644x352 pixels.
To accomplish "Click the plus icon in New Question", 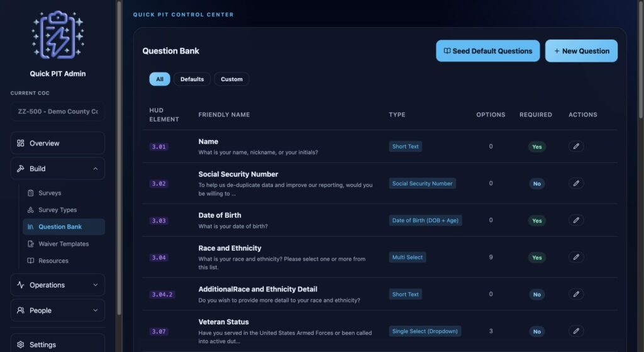I will tap(557, 51).
